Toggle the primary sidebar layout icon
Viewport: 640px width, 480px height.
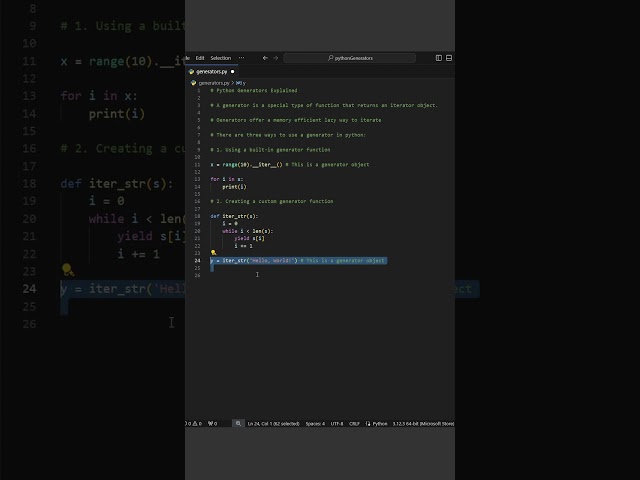[439, 58]
